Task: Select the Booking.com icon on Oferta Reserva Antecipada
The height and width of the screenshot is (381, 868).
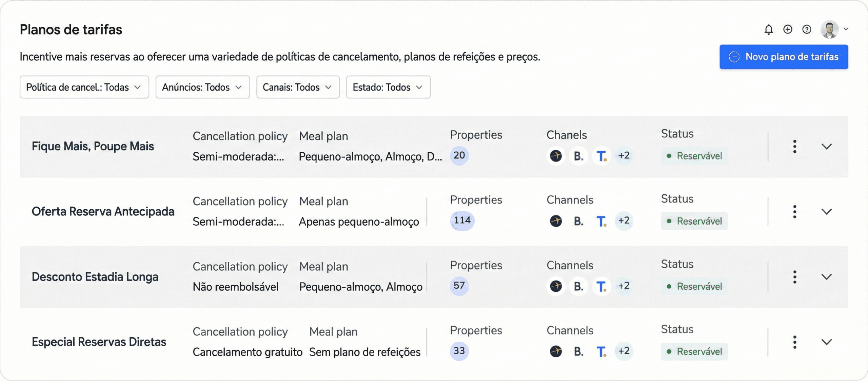Action: click(578, 221)
